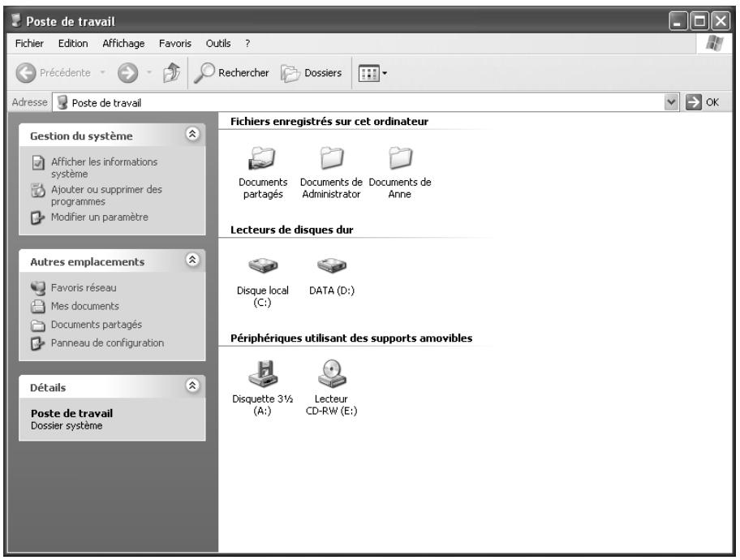
Task: Collapse the Détails panel
Action: (x=192, y=386)
